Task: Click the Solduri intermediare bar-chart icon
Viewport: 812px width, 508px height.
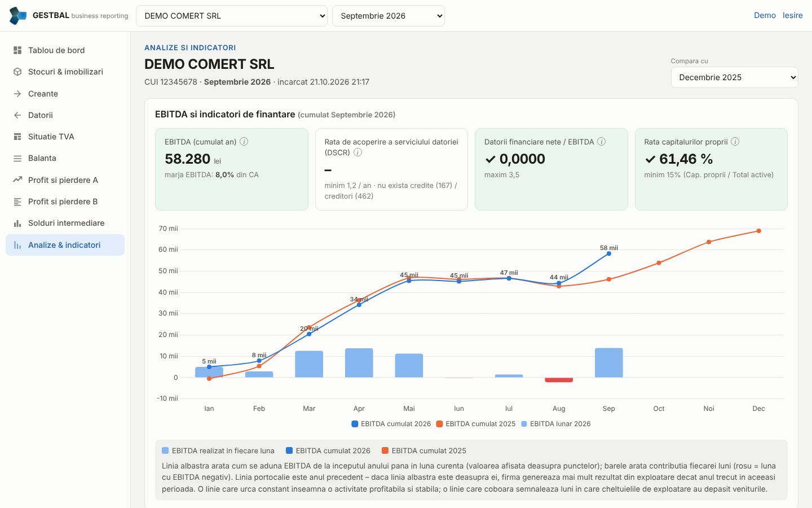Action: 17,224
